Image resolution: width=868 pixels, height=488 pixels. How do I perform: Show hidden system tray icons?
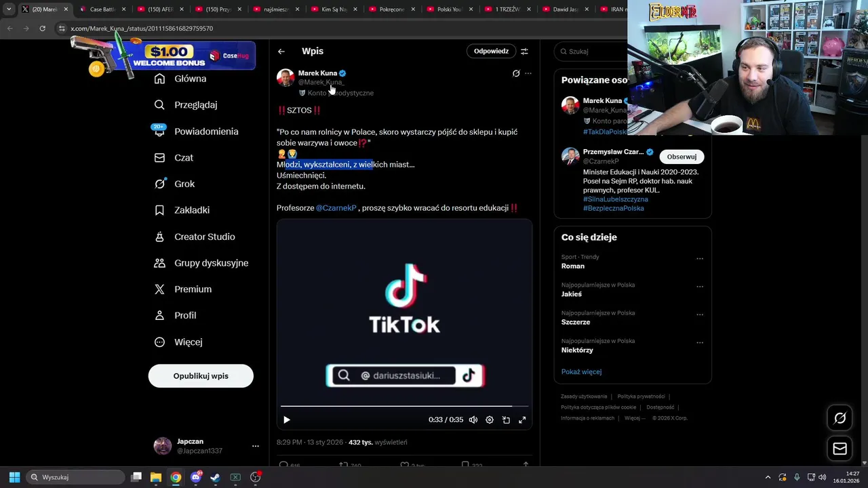pos(768,477)
